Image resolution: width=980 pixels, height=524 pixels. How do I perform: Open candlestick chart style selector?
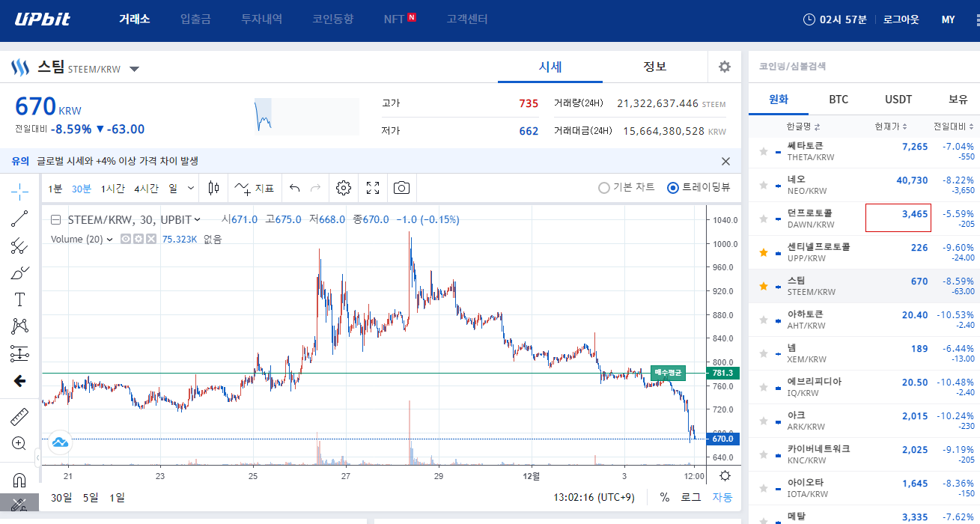tap(214, 188)
